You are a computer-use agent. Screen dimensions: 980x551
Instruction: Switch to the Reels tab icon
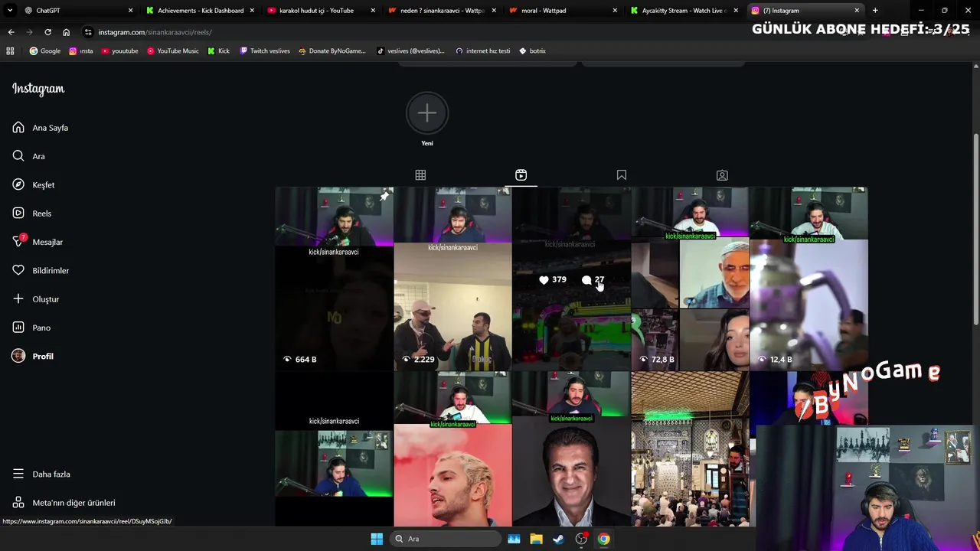click(521, 175)
